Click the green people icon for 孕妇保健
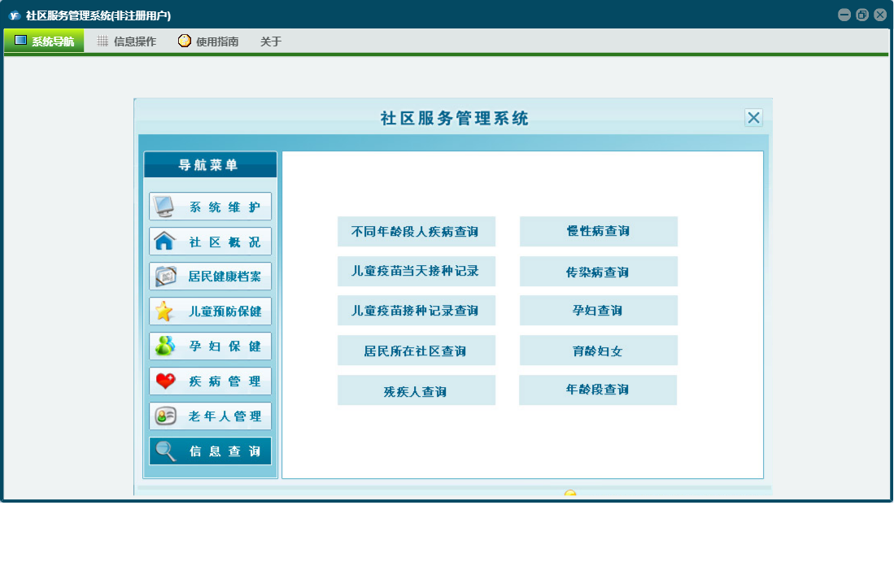This screenshot has width=894, height=588. [x=165, y=346]
